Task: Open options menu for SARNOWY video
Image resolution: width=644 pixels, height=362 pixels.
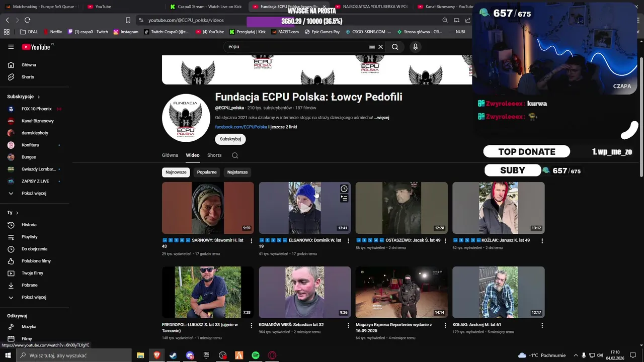Action: [252, 241]
